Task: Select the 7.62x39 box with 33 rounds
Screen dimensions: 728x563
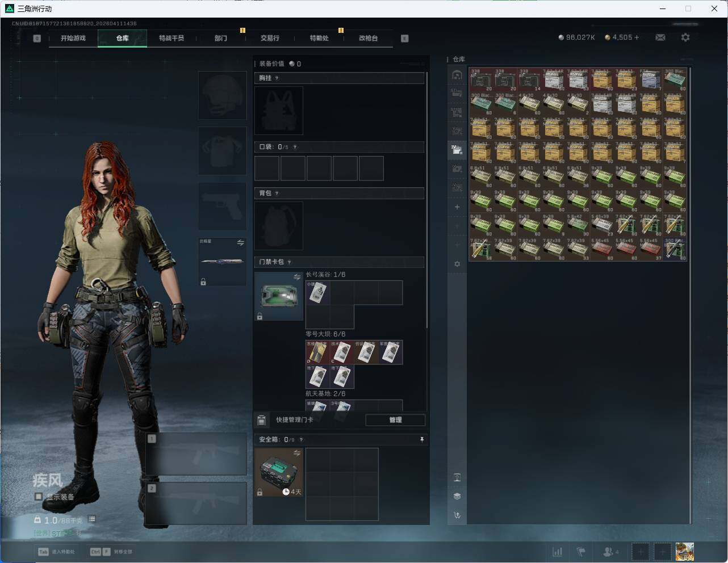Action: (578, 250)
